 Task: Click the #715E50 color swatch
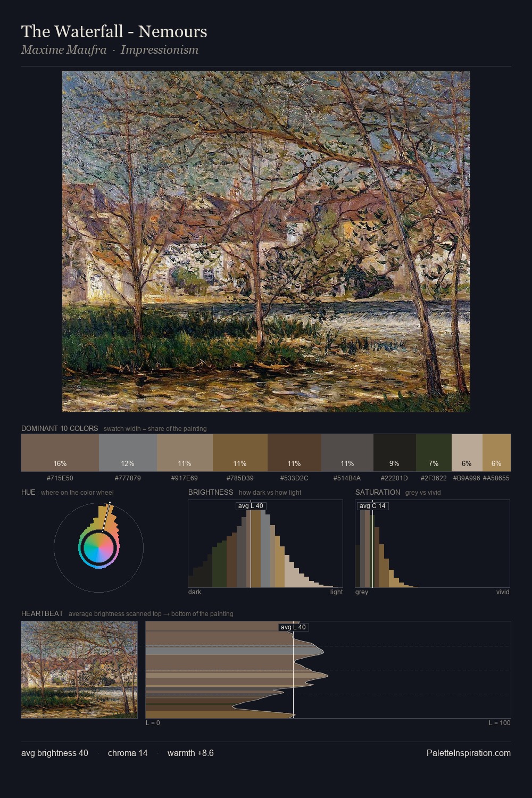(60, 453)
